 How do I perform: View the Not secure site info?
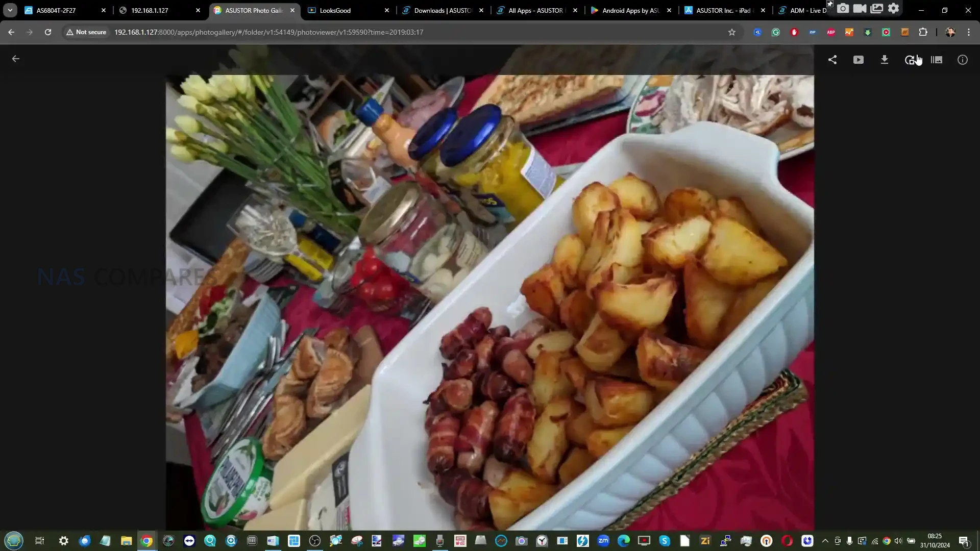pyautogui.click(x=86, y=32)
